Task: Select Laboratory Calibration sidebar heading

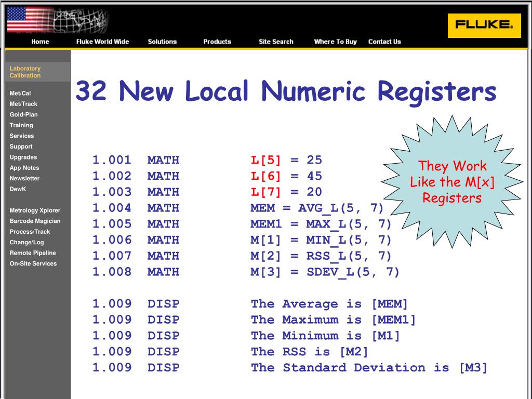Action: click(25, 72)
